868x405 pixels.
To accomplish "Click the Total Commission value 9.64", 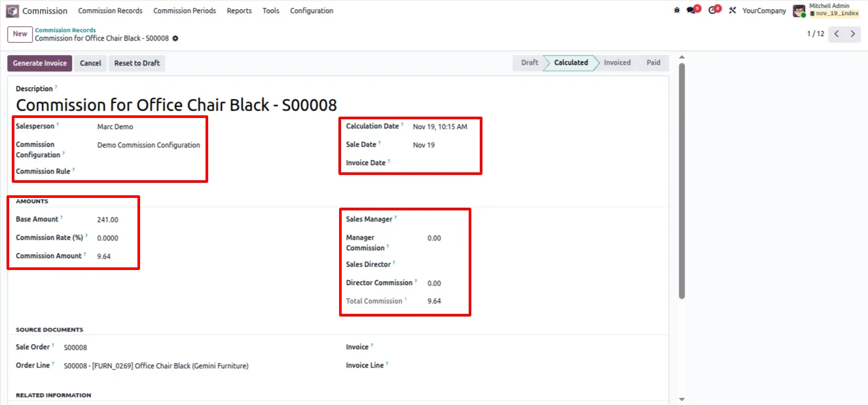I will [434, 301].
